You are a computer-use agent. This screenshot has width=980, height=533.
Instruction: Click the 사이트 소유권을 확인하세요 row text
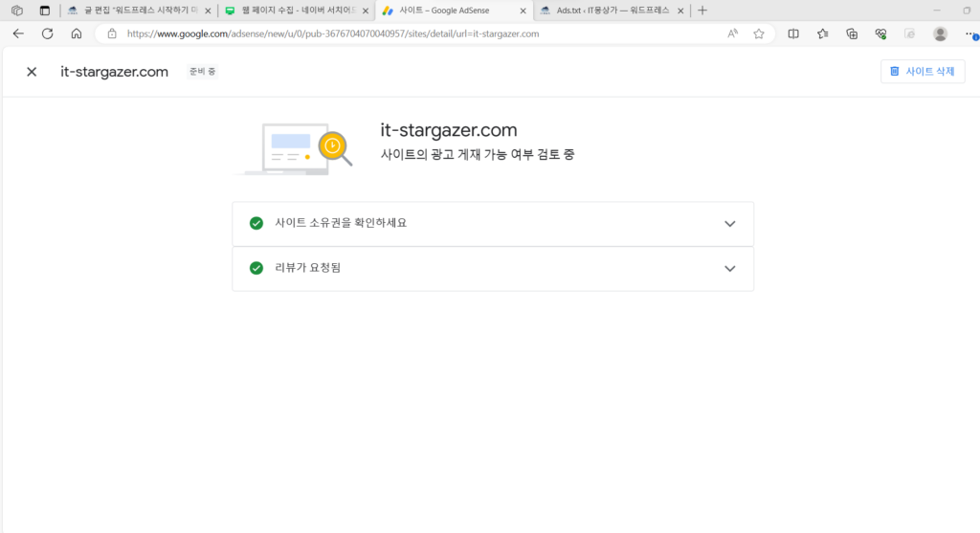coord(341,223)
